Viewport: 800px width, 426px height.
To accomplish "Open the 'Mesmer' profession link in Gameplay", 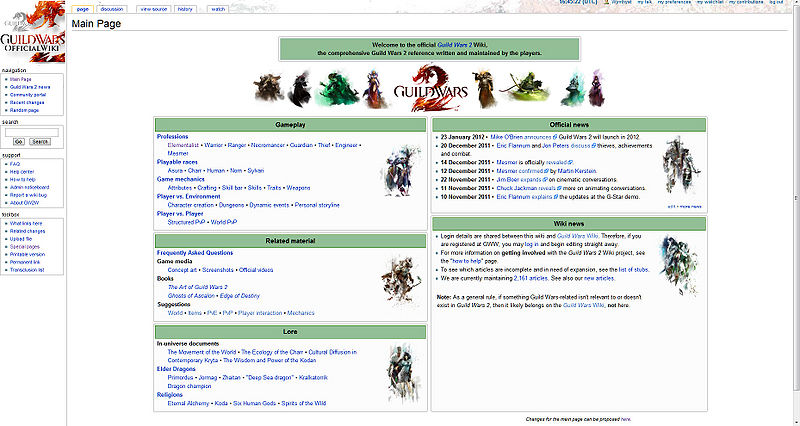I will 178,154.
